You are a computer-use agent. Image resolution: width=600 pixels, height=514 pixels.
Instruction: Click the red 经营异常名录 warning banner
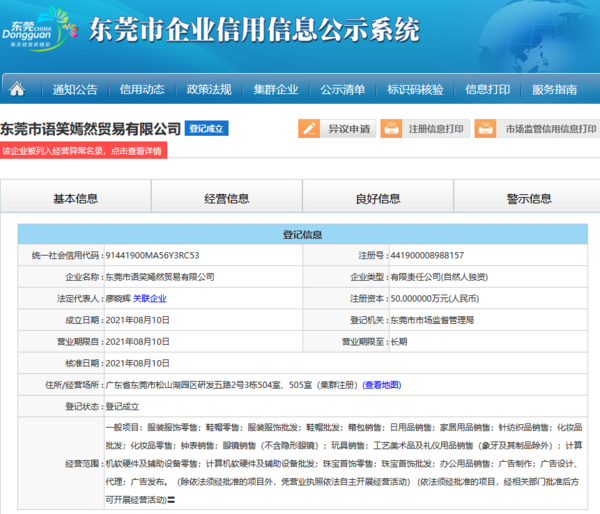pyautogui.click(x=83, y=150)
